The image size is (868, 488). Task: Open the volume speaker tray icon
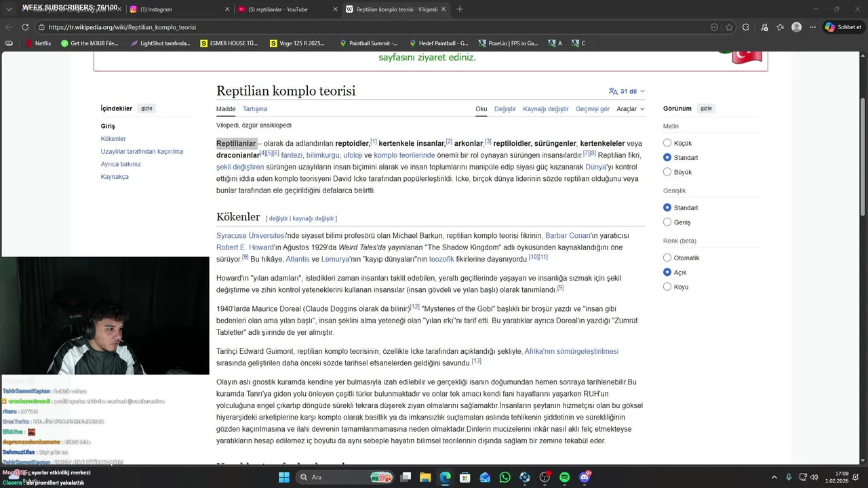coord(814,477)
